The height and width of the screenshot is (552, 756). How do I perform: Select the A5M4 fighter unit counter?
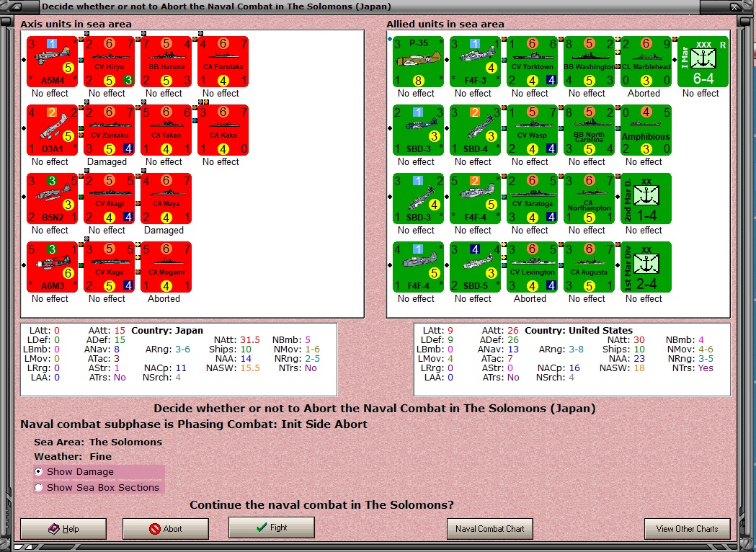click(x=52, y=62)
